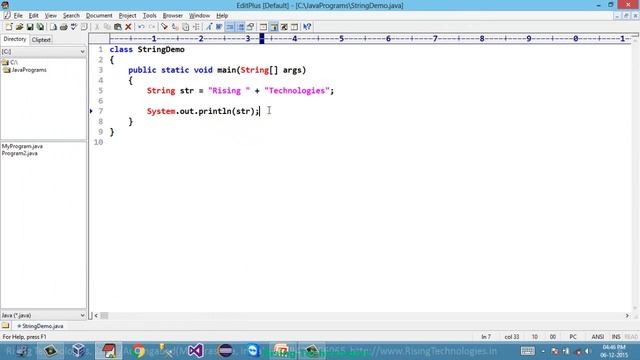Viewport: 640px width, 360px height.
Task: Click the Find in Files toolbar icon
Action: pyautogui.click(x=185, y=27)
